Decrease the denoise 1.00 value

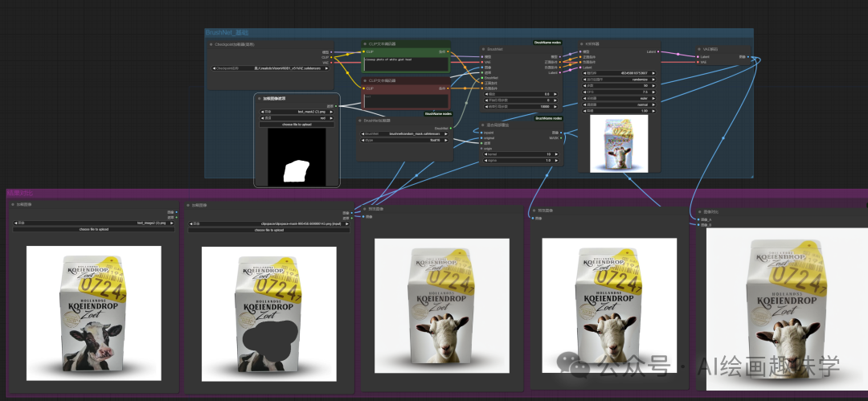586,111
